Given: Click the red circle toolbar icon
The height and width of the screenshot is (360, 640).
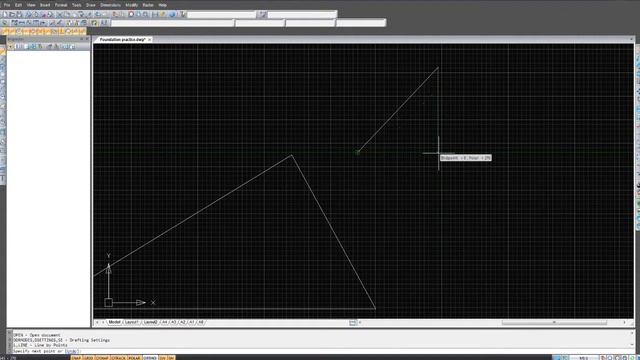Looking at the screenshot, I should click(x=131, y=14).
